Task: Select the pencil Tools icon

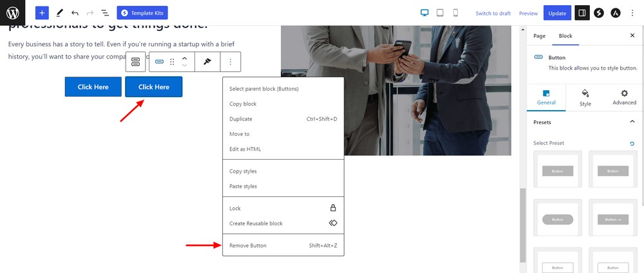Action: [x=59, y=13]
